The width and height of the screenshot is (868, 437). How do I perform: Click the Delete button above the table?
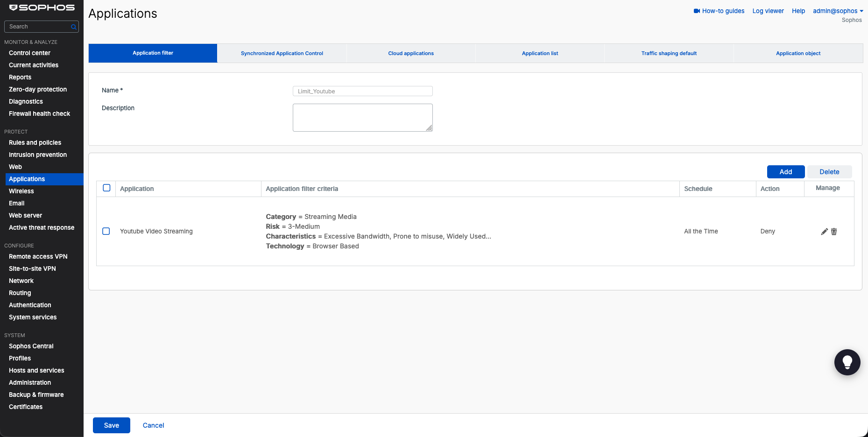pyautogui.click(x=829, y=172)
